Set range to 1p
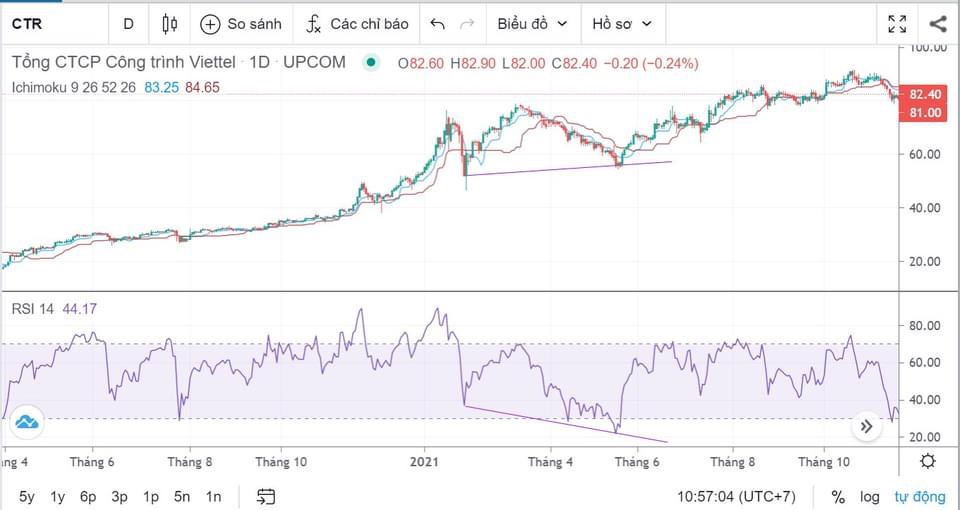The height and width of the screenshot is (510, 960). coord(151,497)
